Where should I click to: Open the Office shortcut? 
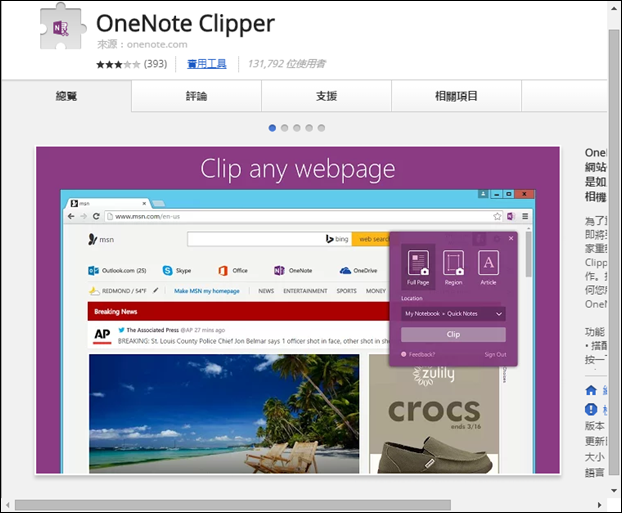(233, 271)
